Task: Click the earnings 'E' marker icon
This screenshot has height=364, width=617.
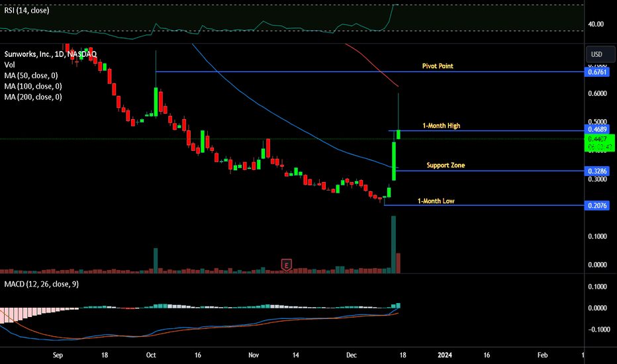Action: point(287,265)
